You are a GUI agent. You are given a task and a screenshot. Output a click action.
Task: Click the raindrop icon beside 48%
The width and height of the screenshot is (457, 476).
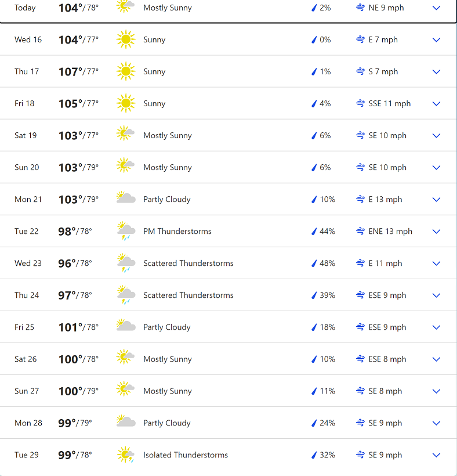coord(314,263)
